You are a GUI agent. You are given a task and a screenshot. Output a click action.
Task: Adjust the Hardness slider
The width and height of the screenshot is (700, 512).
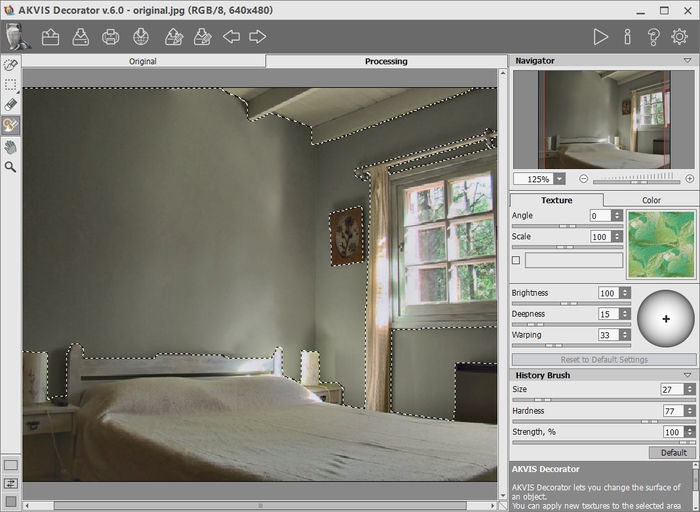tap(604, 421)
